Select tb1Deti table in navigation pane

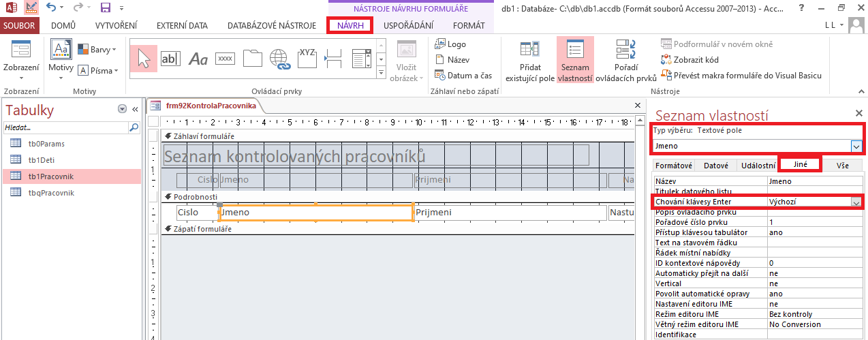[x=43, y=159]
